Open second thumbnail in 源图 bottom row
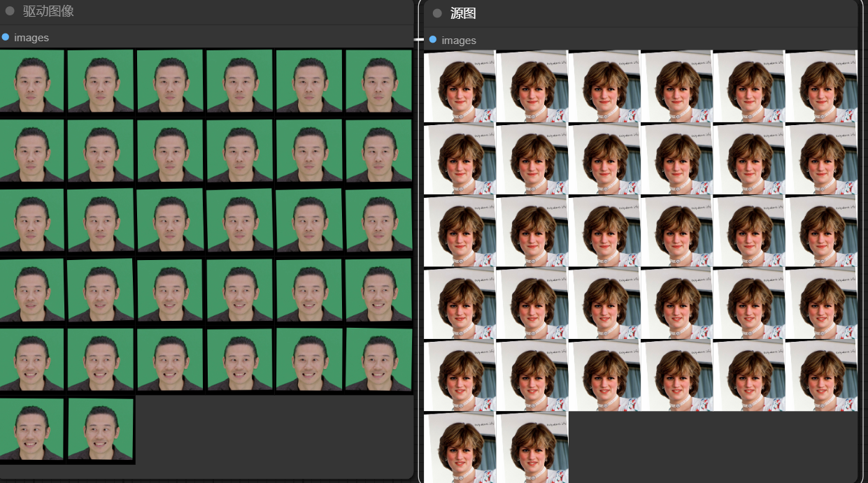The image size is (868, 483). (532, 447)
